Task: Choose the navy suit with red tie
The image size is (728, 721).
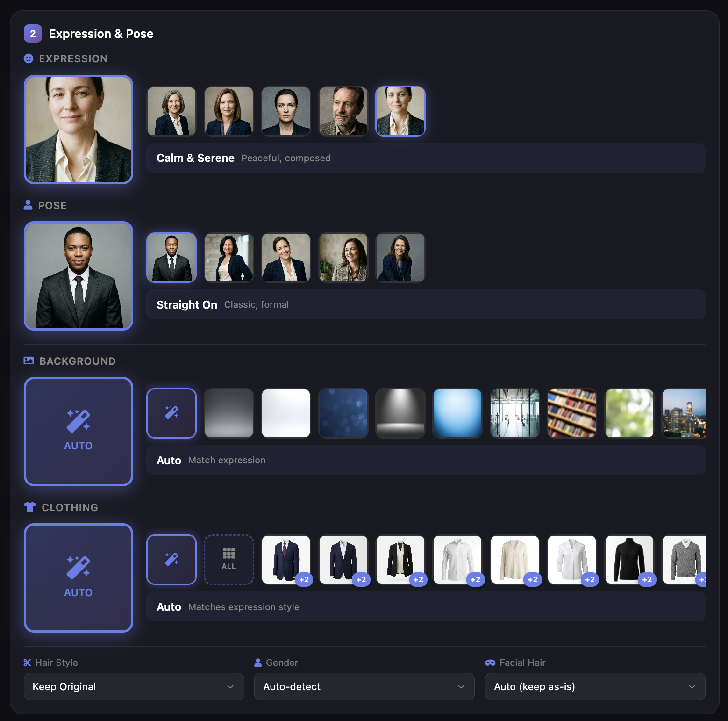Action: (x=285, y=560)
